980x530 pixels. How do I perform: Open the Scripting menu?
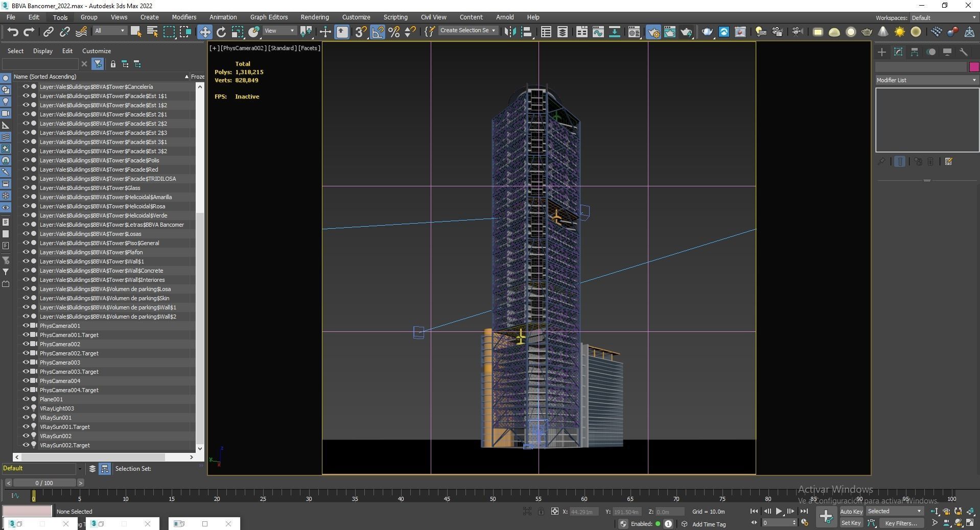click(x=395, y=17)
